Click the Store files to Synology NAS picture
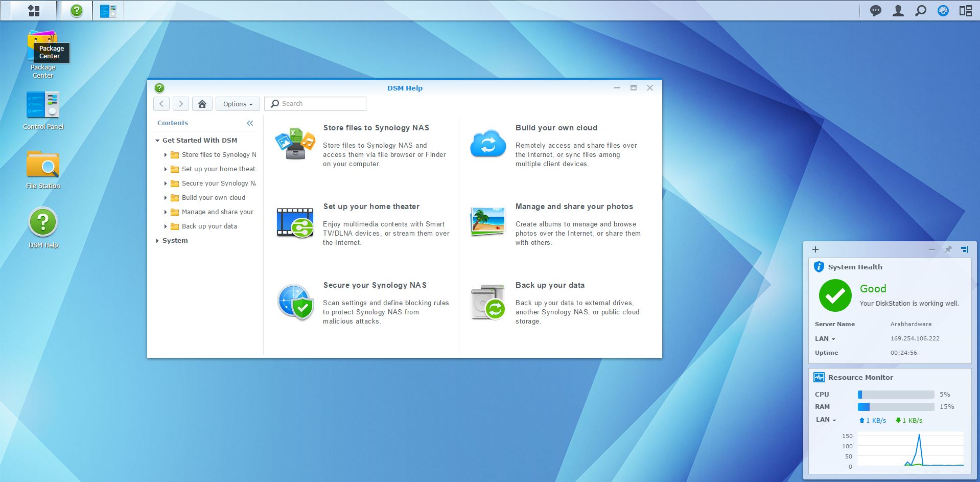 295,144
